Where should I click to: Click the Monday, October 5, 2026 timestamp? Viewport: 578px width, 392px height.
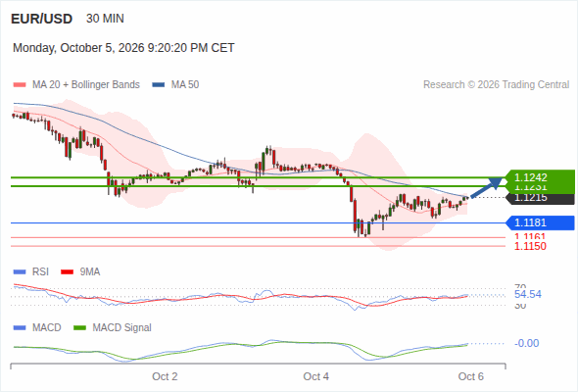123,48
